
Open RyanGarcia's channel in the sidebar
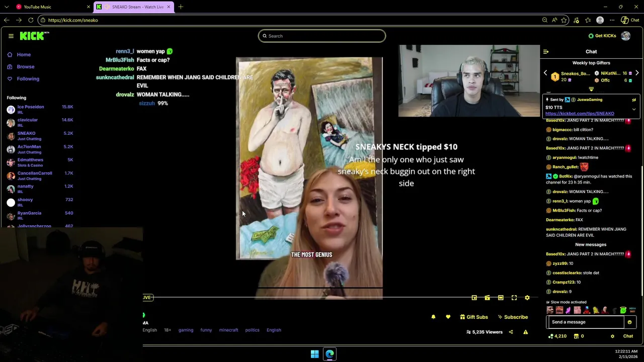coord(40,215)
